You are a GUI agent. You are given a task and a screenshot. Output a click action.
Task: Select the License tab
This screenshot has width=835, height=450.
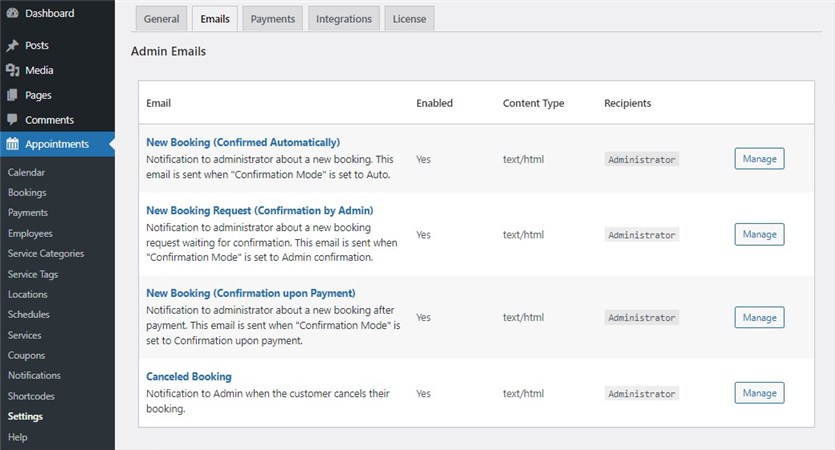(409, 19)
